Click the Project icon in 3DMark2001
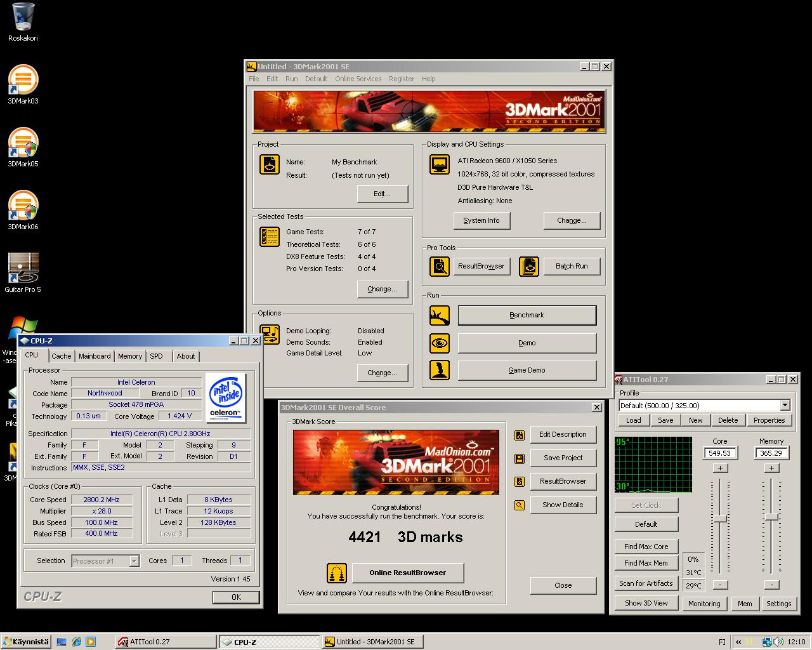 pos(270,164)
